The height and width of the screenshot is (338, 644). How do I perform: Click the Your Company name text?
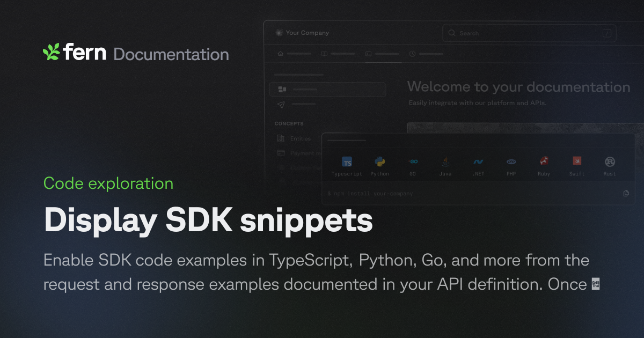[308, 33]
